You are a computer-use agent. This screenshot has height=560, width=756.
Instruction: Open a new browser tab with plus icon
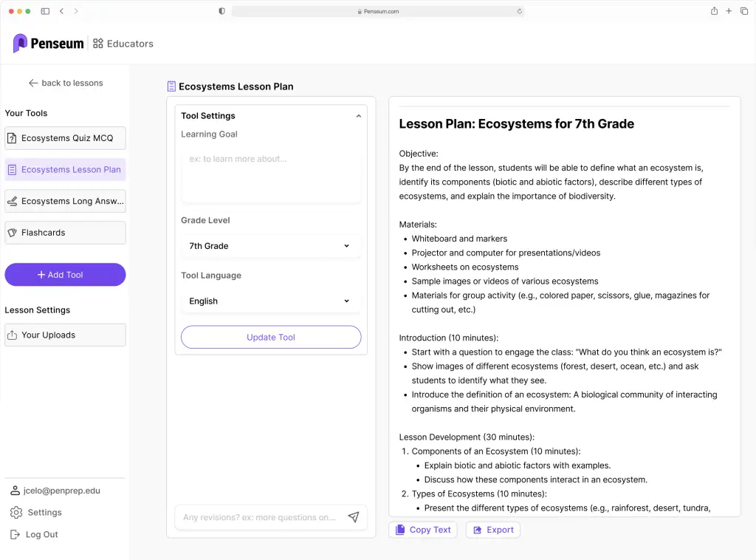coord(729,10)
